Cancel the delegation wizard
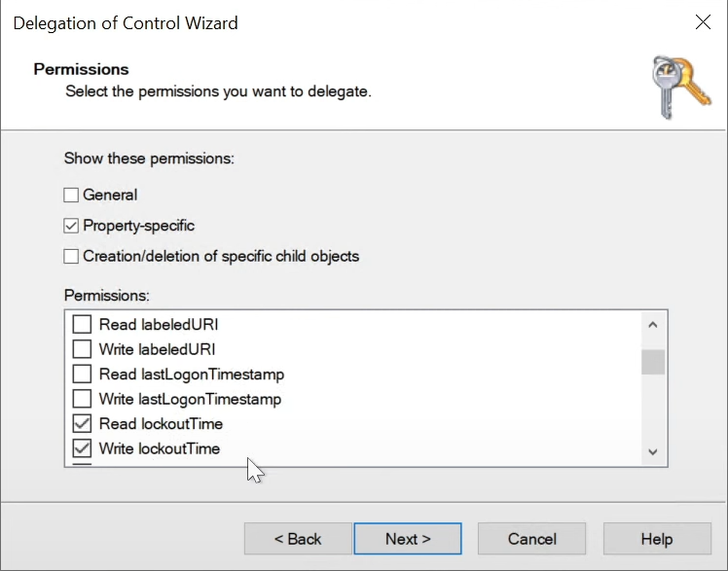The width and height of the screenshot is (728, 571). pos(531,539)
